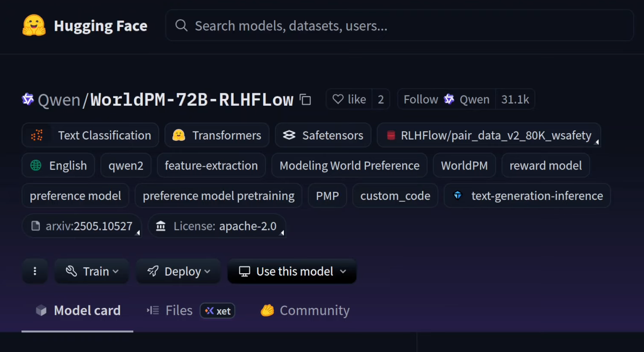
Task: Copy the model name with copy icon
Action: pyautogui.click(x=305, y=99)
